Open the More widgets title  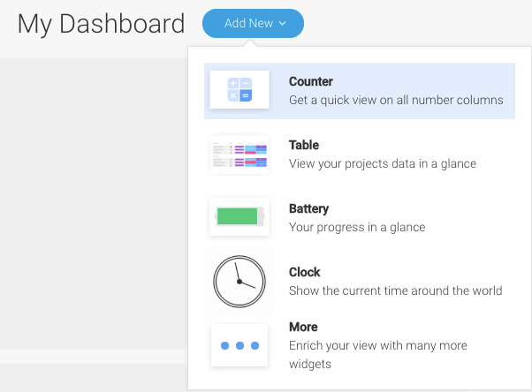click(x=303, y=327)
